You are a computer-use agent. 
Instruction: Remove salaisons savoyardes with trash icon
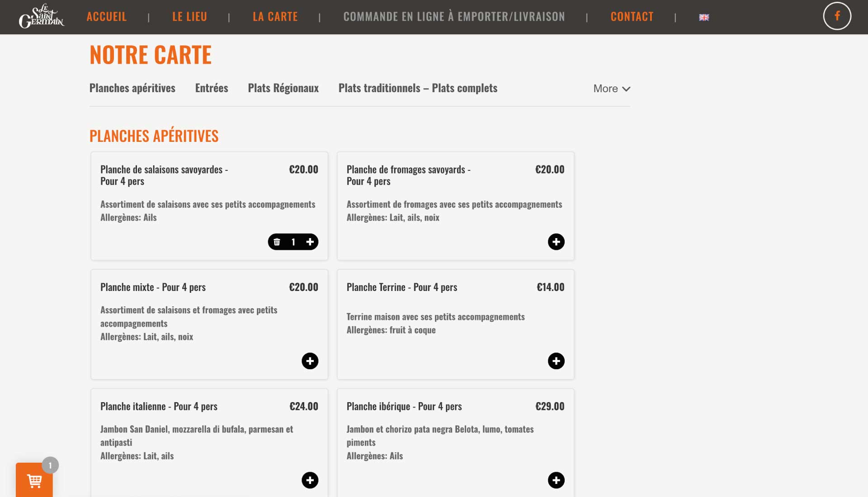(x=277, y=242)
